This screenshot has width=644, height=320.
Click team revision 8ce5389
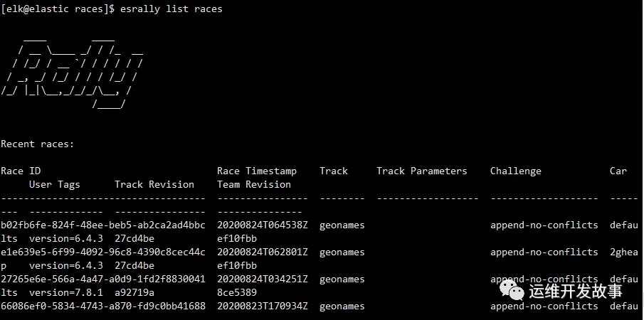[237, 293]
